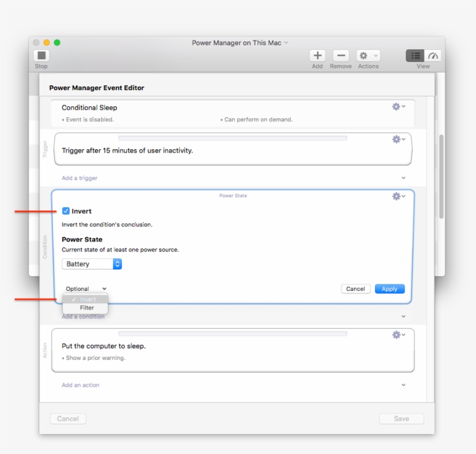
Task: Open the Battery power state popup
Action: (92, 264)
